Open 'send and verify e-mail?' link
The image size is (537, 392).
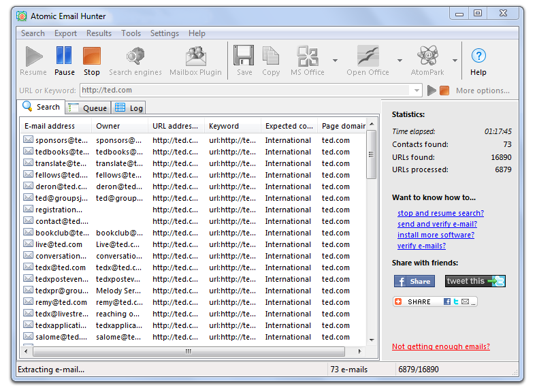tap(437, 224)
